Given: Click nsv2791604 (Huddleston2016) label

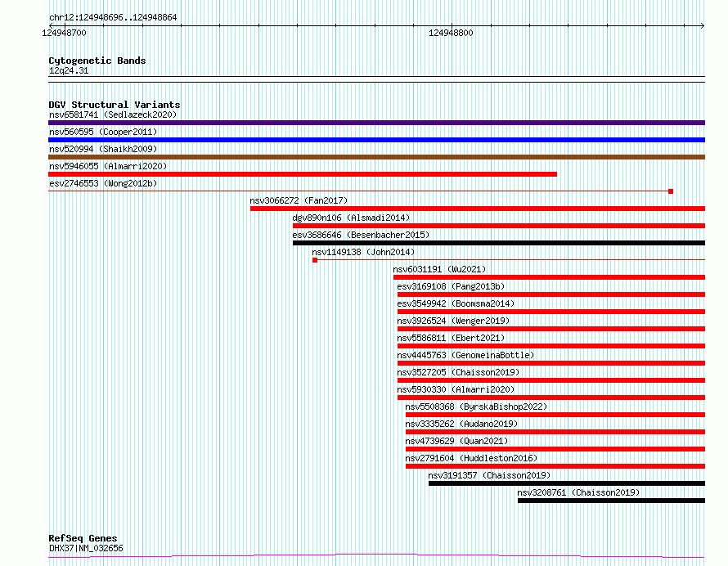Looking at the screenshot, I should pyautogui.click(x=471, y=458).
